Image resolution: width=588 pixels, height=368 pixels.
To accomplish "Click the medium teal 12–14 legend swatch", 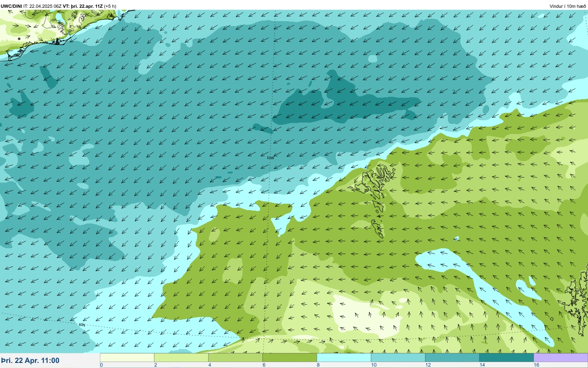I will tap(452, 357).
